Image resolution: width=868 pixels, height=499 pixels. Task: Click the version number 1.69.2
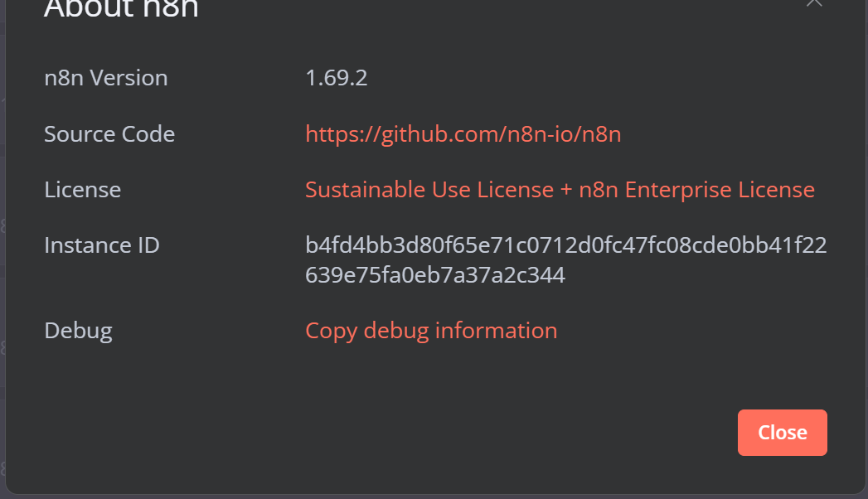coord(336,78)
